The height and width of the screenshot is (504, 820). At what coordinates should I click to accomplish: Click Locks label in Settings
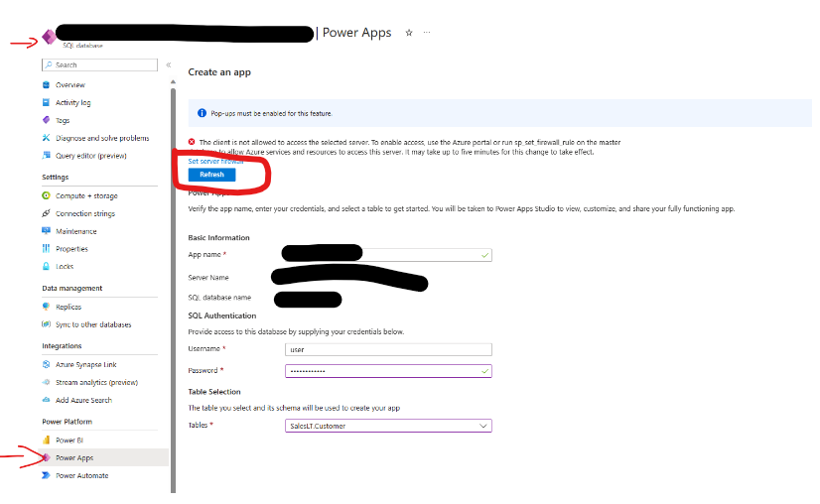(65, 266)
